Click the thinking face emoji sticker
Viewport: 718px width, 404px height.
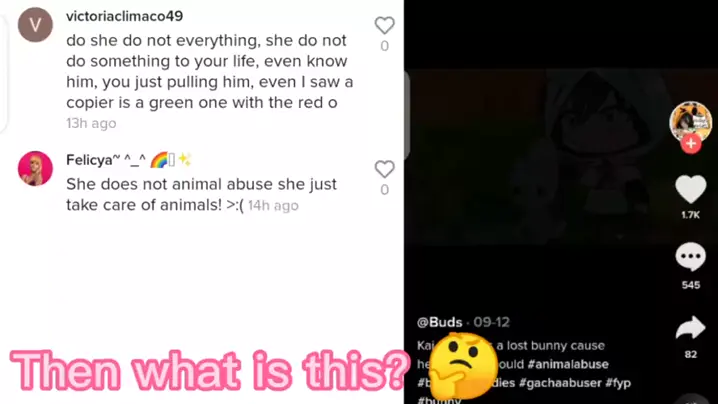[x=462, y=366]
